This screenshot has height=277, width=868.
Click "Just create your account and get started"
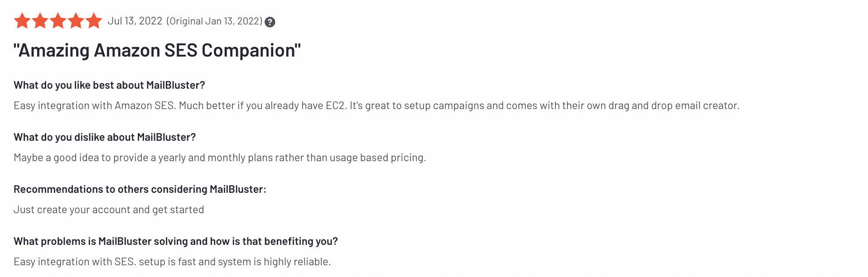[109, 210]
